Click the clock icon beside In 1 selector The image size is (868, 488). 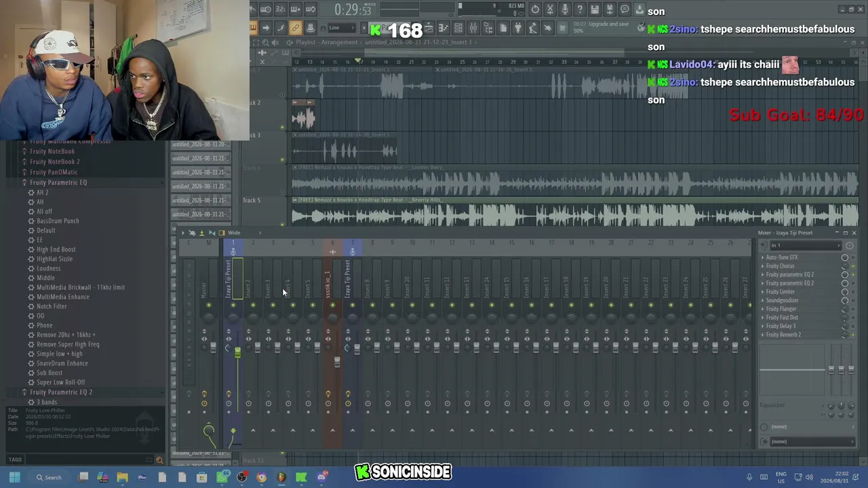click(850, 245)
